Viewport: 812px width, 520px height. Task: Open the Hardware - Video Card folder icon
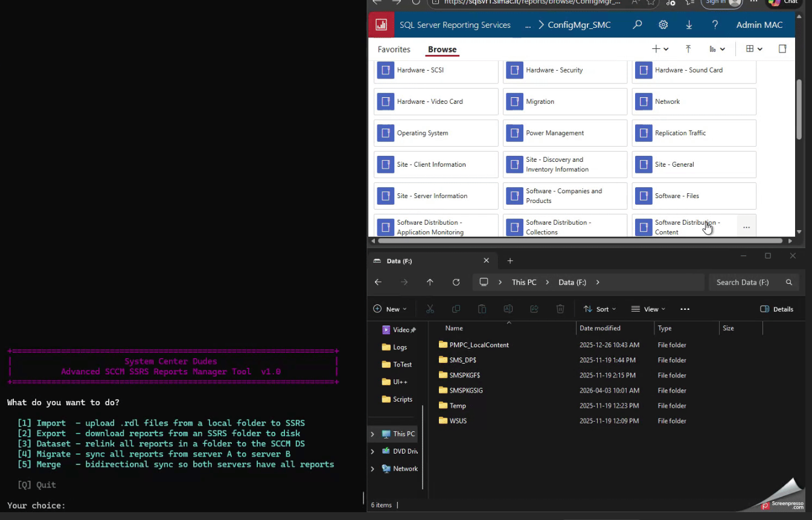385,101
